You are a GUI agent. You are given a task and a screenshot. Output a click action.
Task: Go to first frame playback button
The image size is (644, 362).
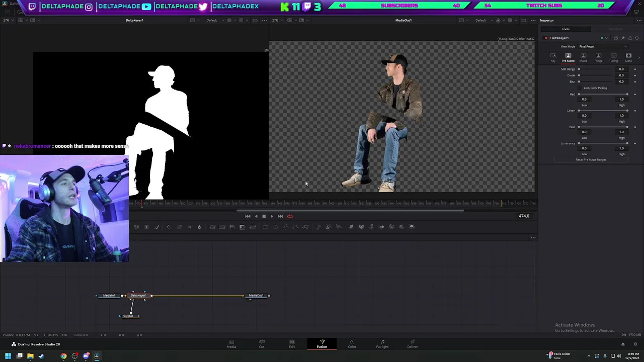click(248, 216)
